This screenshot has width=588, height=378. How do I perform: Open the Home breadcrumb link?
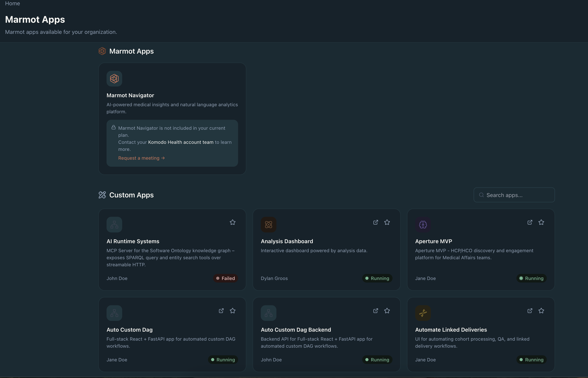pyautogui.click(x=13, y=4)
